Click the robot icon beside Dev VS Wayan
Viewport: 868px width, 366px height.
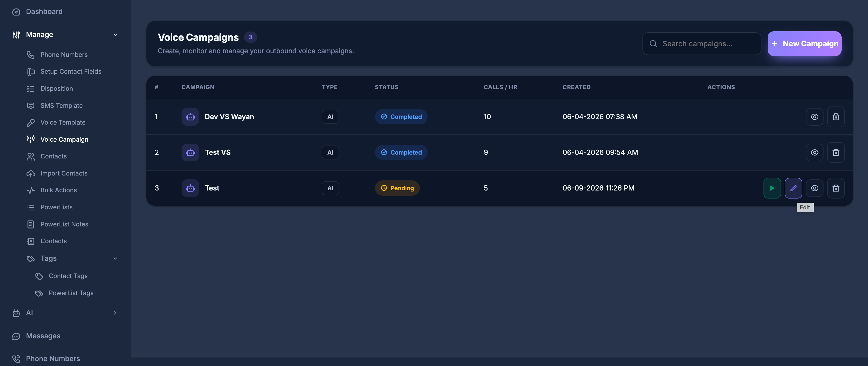pyautogui.click(x=190, y=117)
